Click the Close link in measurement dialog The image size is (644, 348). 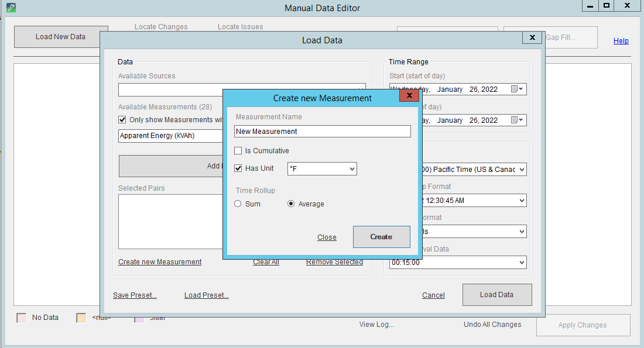coord(327,237)
